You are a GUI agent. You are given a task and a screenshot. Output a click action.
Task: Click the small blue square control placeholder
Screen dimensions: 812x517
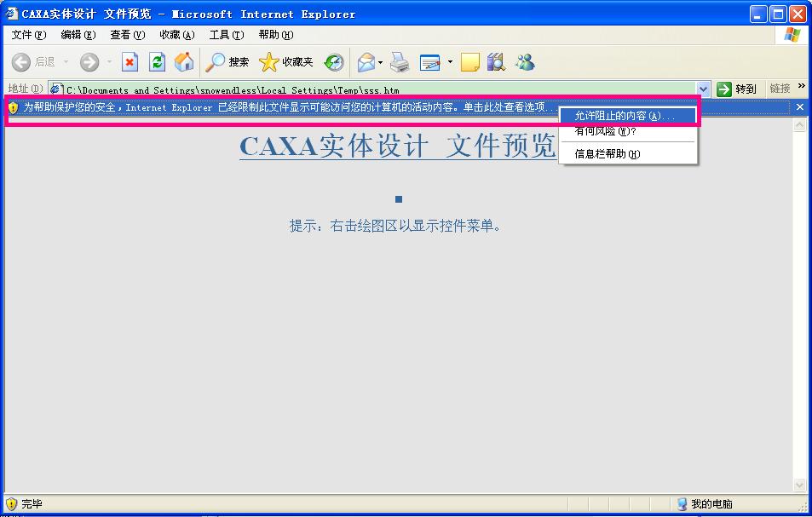coord(399,199)
